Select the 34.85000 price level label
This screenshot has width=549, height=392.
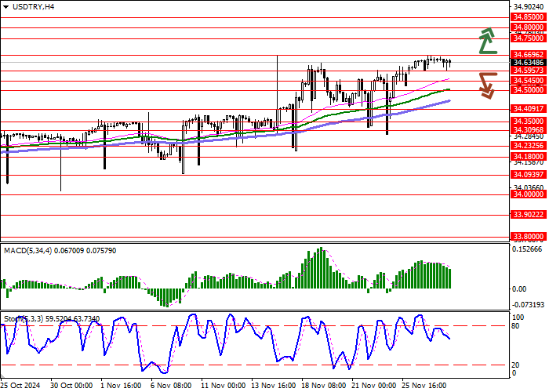tap(529, 17)
